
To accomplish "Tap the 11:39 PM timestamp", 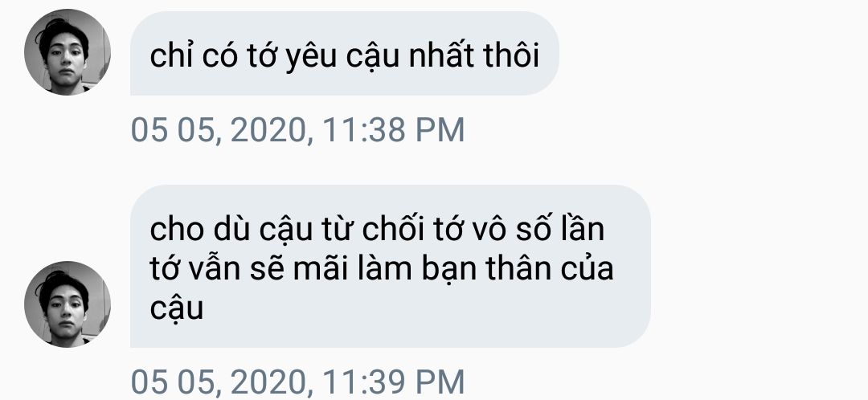I will point(297,382).
